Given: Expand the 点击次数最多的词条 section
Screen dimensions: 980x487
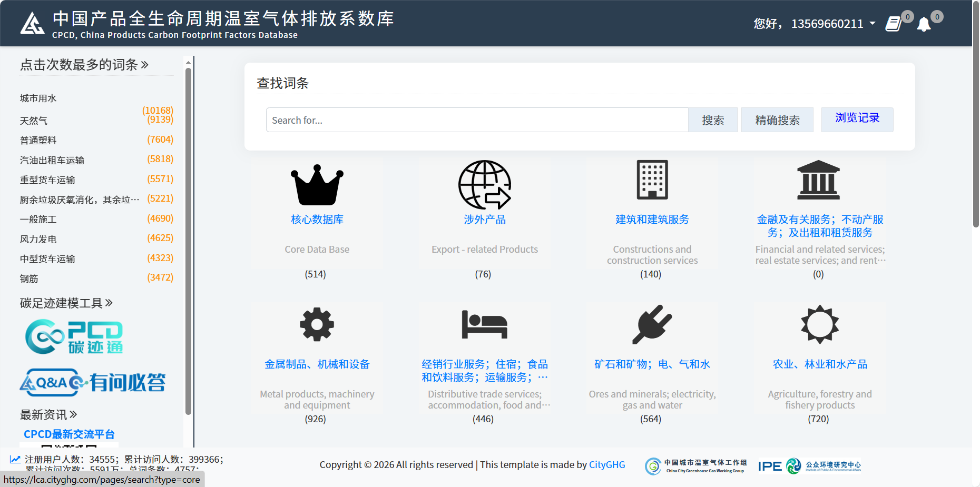Looking at the screenshot, I should 84,65.
